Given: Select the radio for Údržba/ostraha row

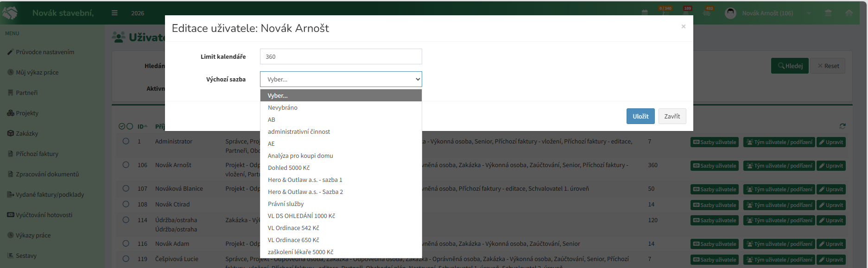Looking at the screenshot, I should click(x=126, y=220).
